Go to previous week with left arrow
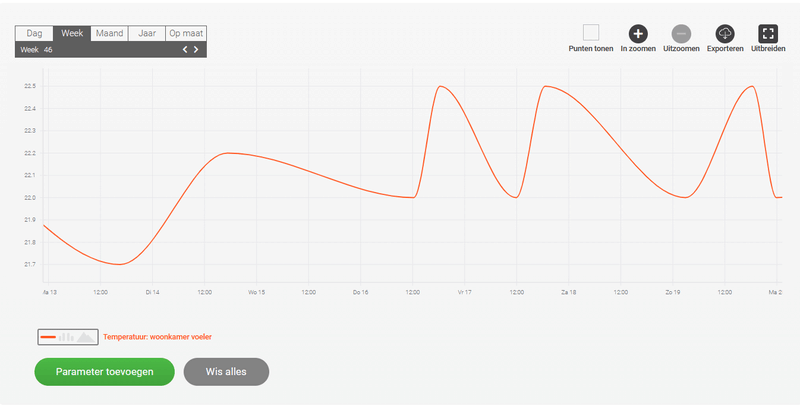This screenshot has width=800, height=406. [x=185, y=49]
